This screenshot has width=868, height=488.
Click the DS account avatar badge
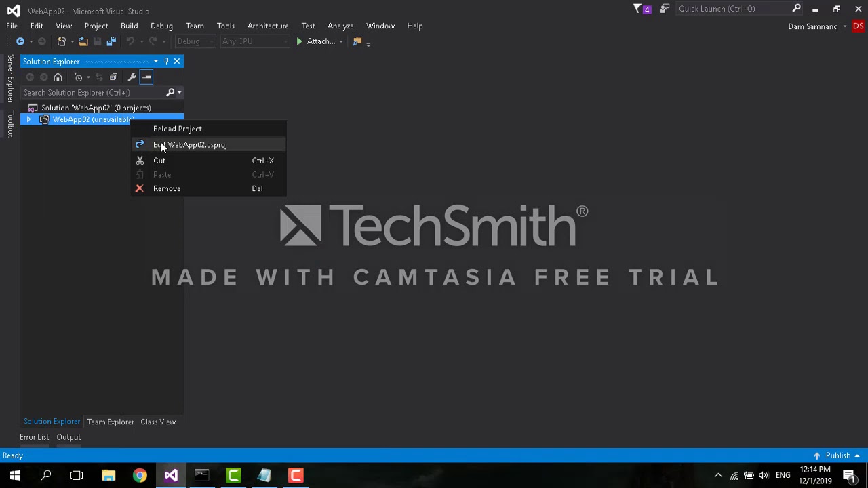point(858,26)
